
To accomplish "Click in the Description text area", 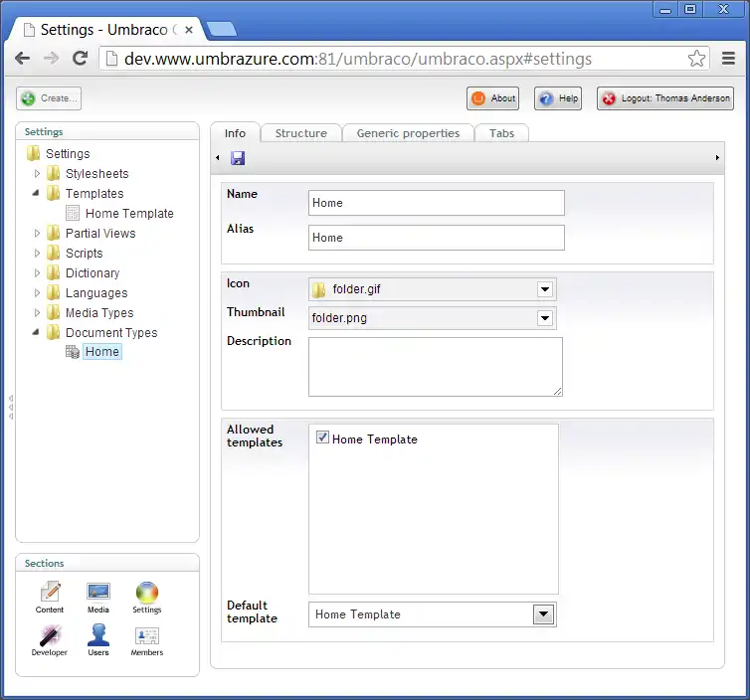I will click(436, 367).
